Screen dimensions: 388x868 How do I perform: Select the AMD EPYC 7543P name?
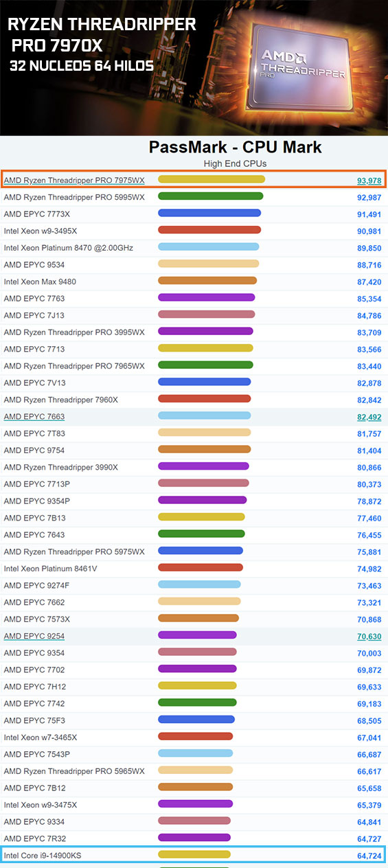pos(37,754)
